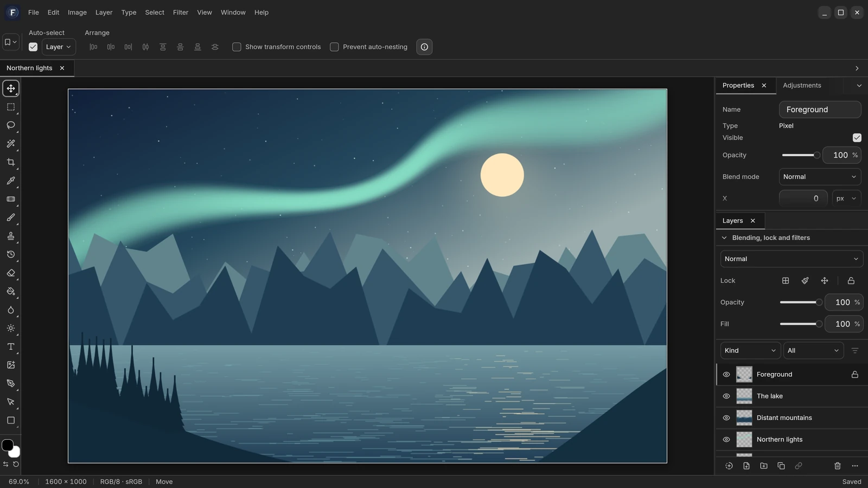The image size is (868, 488).
Task: Pick the Rectangle shape tool
Action: pyautogui.click(x=11, y=420)
